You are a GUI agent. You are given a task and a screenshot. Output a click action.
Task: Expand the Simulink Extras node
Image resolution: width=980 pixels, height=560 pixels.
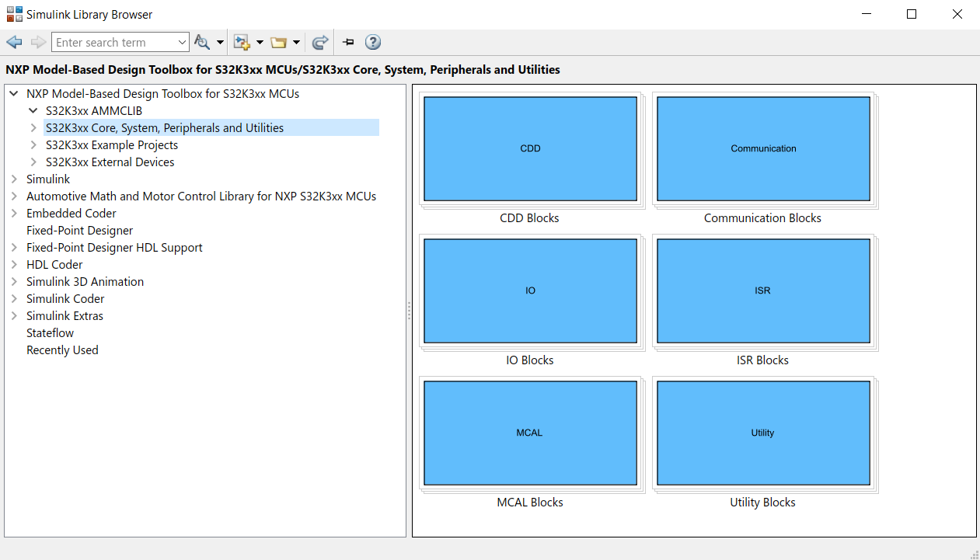click(14, 315)
